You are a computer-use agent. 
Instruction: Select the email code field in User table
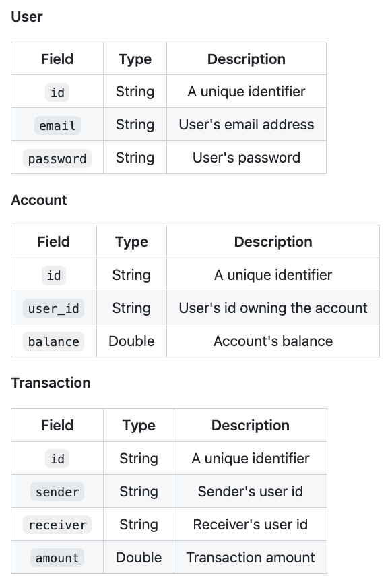click(x=57, y=125)
